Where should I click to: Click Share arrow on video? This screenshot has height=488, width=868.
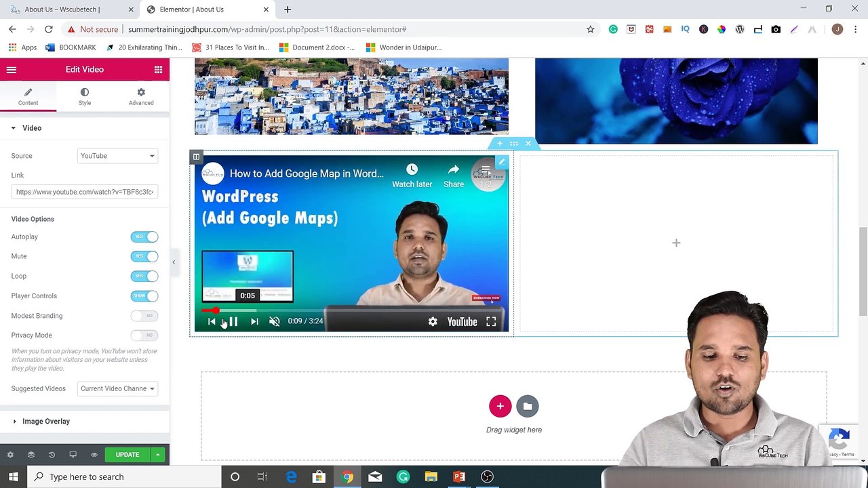[454, 169]
